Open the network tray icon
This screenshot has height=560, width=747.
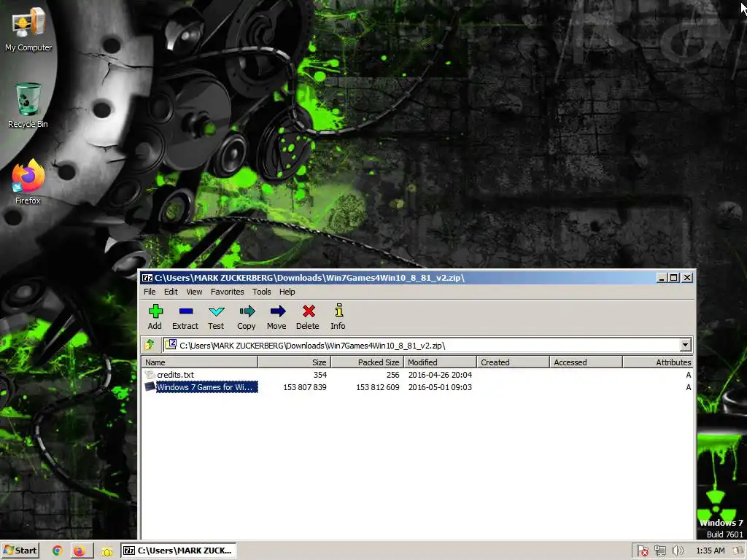tap(659, 551)
